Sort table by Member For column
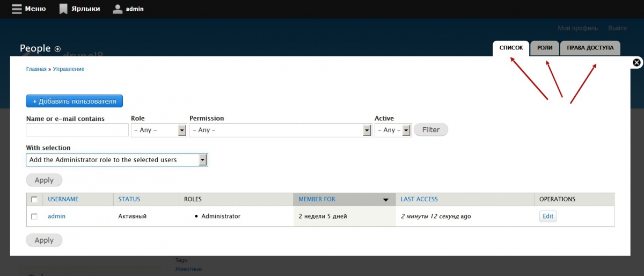Screen dimensions: 644x276 (317, 199)
